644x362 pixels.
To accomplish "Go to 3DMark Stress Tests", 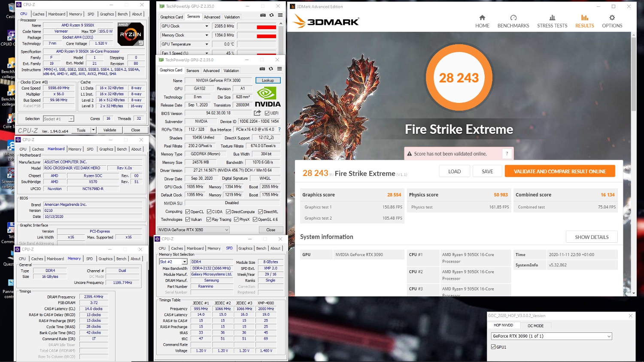I will (x=552, y=21).
